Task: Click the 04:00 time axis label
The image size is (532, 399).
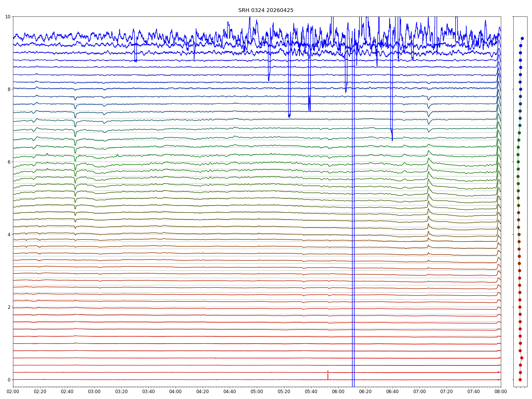Action: (176, 392)
